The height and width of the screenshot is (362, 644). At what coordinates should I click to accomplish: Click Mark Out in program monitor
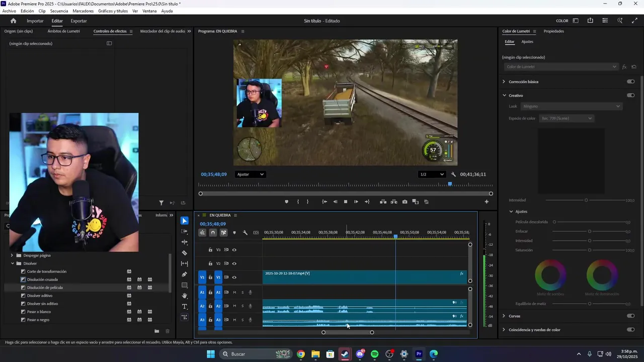(x=307, y=202)
